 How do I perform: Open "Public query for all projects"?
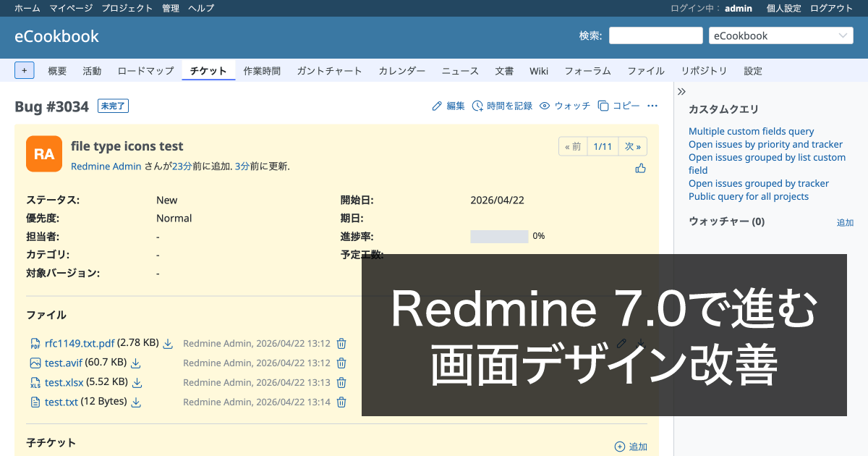click(x=749, y=196)
